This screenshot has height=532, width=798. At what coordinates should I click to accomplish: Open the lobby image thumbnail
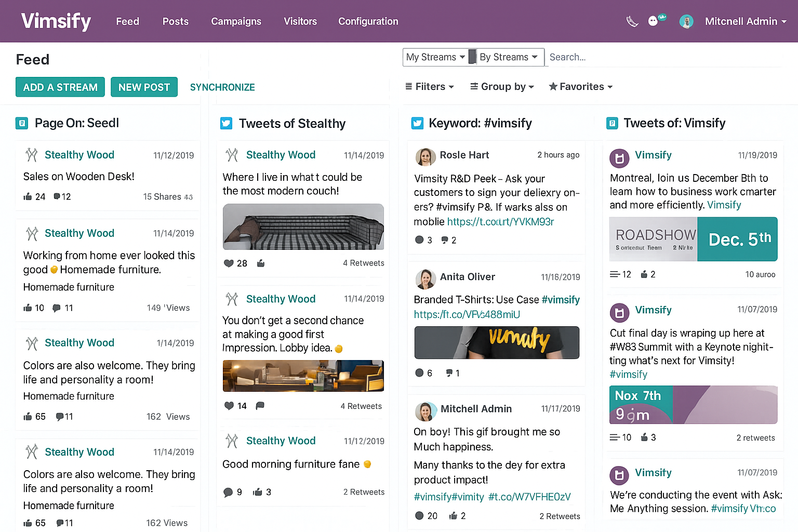coord(303,376)
